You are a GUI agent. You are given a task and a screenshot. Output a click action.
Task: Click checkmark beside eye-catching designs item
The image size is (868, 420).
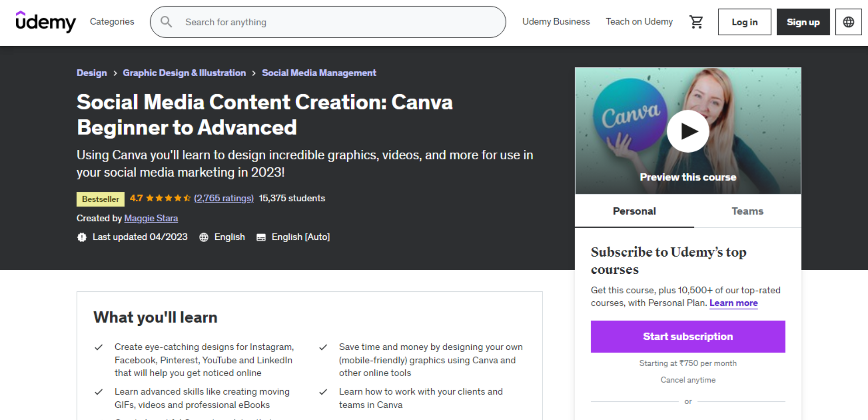click(x=99, y=348)
